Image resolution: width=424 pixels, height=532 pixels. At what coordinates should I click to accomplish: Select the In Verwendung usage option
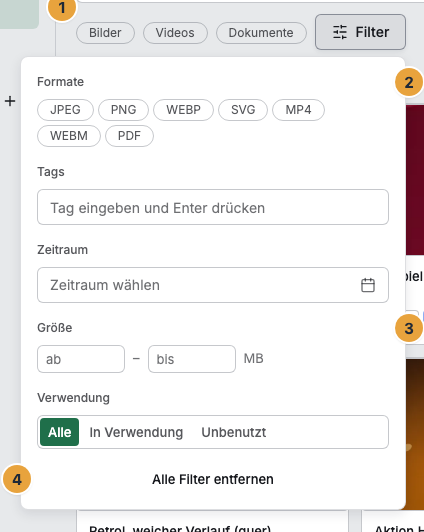(x=136, y=432)
